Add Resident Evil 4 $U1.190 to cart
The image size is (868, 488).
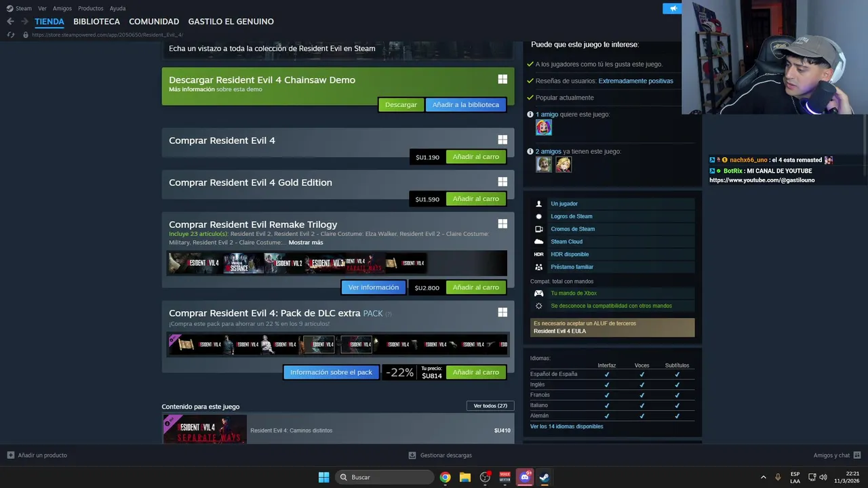pyautogui.click(x=476, y=157)
